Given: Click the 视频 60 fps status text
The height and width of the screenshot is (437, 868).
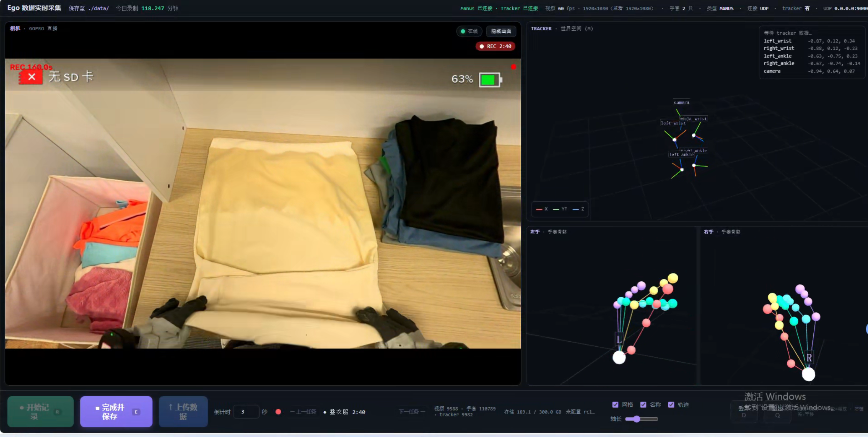Looking at the screenshot, I should [560, 8].
